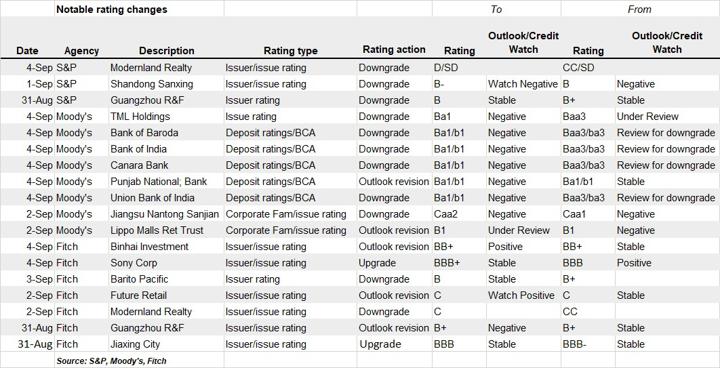The height and width of the screenshot is (368, 720).
Task: Select the Watch Positive cell for Future Retail
Action: (521, 295)
